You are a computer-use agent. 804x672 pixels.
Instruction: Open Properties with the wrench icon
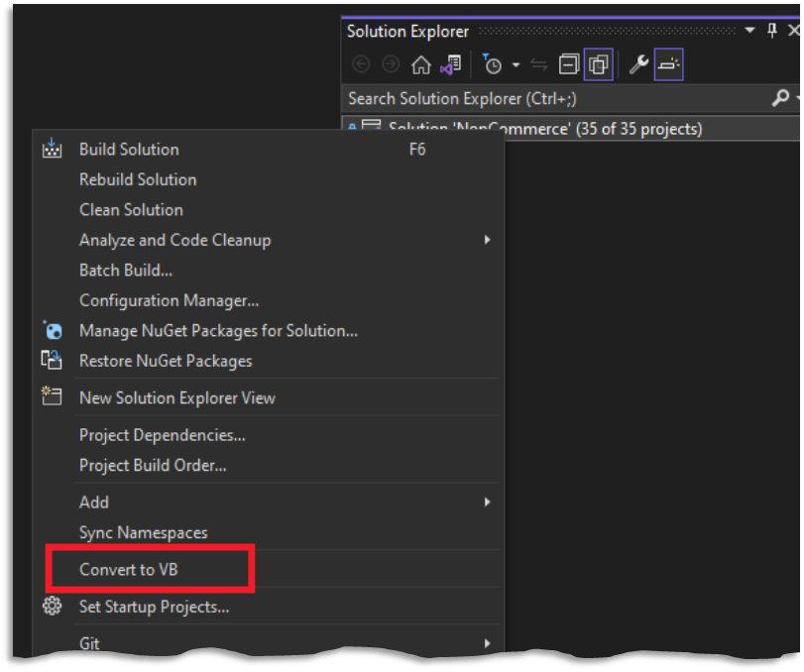pyautogui.click(x=639, y=64)
